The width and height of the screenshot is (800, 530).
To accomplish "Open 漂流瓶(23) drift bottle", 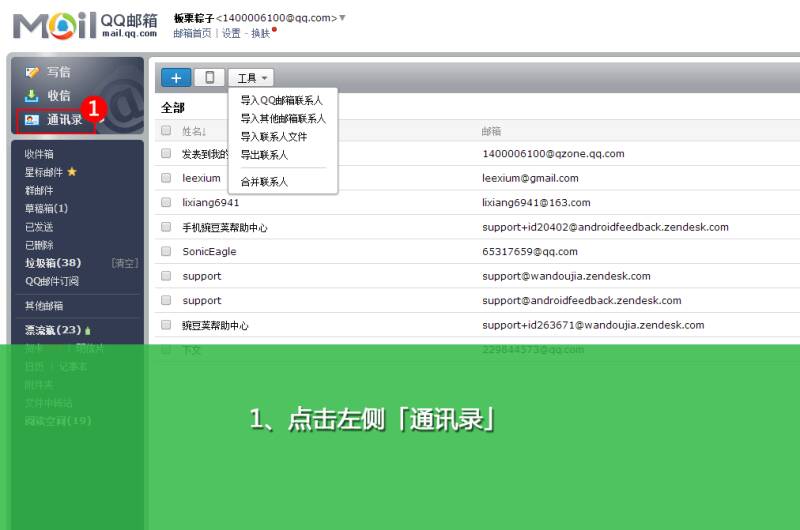I will point(53,330).
